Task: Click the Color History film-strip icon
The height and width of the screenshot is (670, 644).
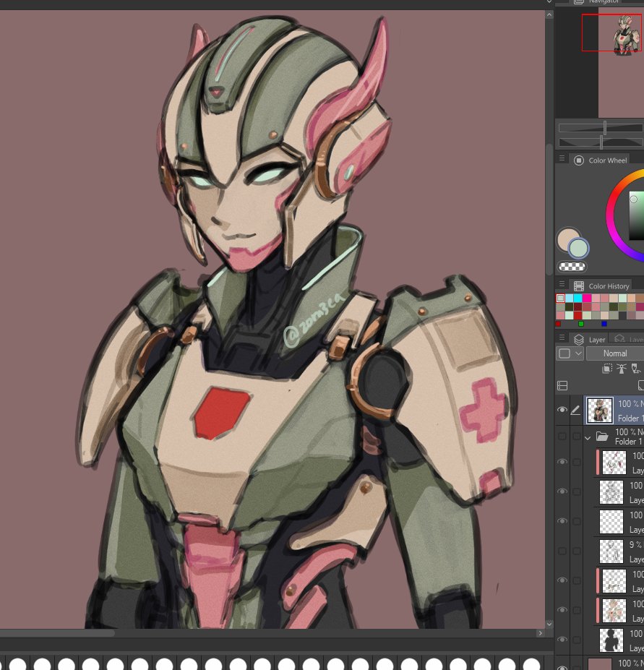Action: (x=579, y=286)
